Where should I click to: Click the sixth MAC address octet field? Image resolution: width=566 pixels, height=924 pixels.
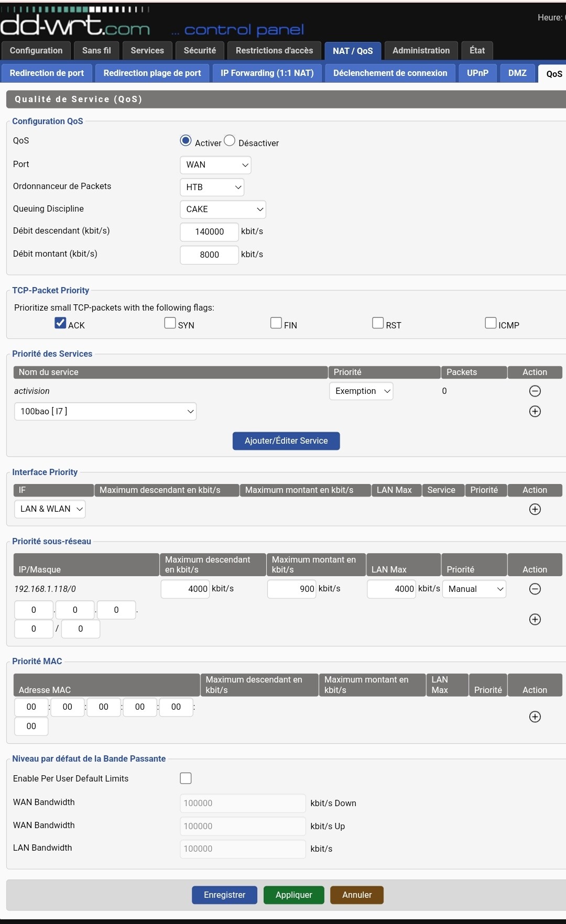coord(31,727)
